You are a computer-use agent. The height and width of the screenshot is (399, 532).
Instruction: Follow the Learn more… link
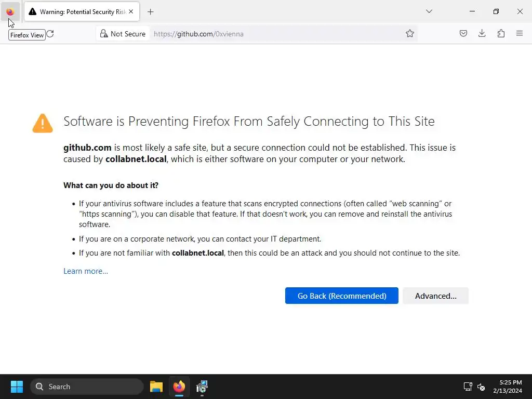(x=86, y=271)
